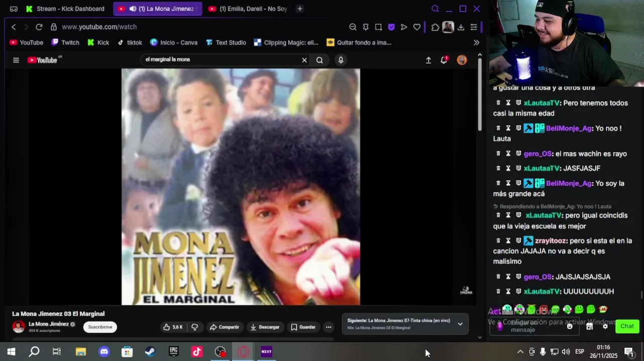Open the browser downloads icon

[461, 27]
